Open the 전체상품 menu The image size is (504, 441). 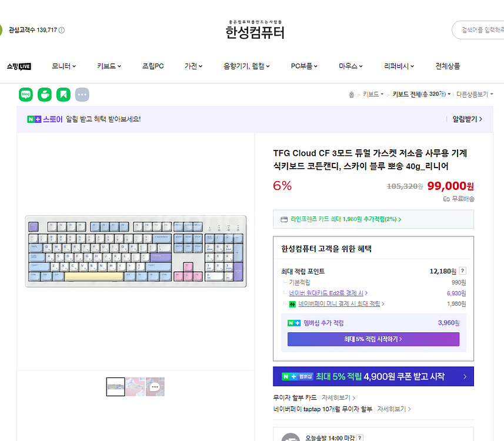(448, 66)
